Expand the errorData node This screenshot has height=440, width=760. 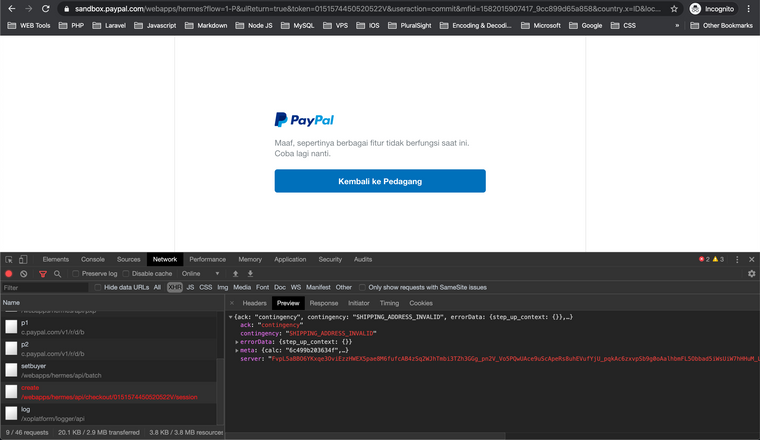[x=237, y=342]
